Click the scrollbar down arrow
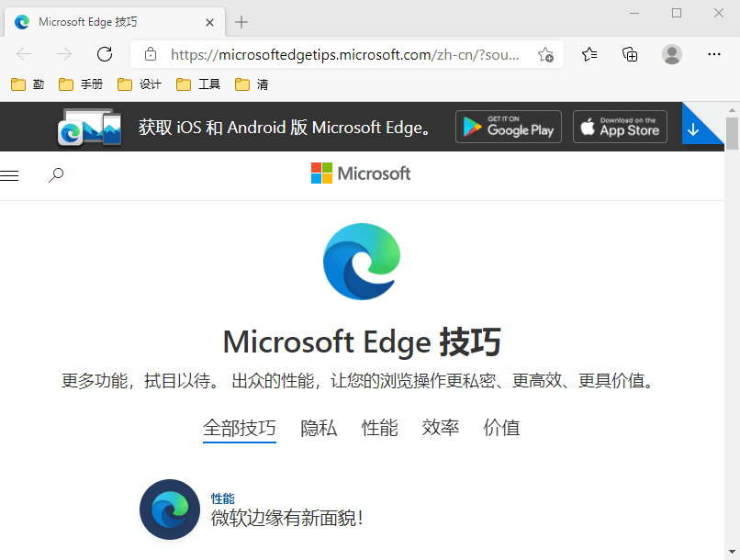This screenshot has height=560, width=740. click(733, 551)
